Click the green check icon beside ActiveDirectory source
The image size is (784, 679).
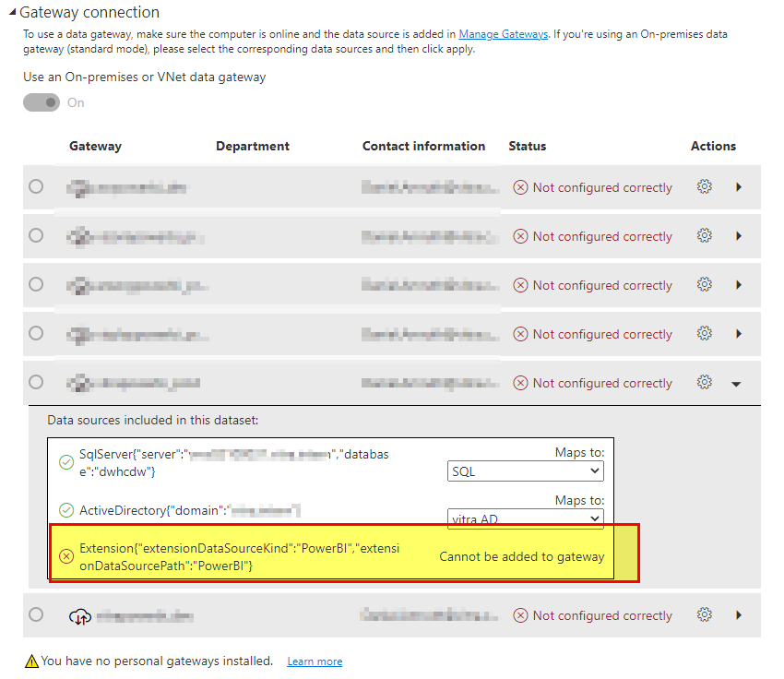[x=66, y=510]
